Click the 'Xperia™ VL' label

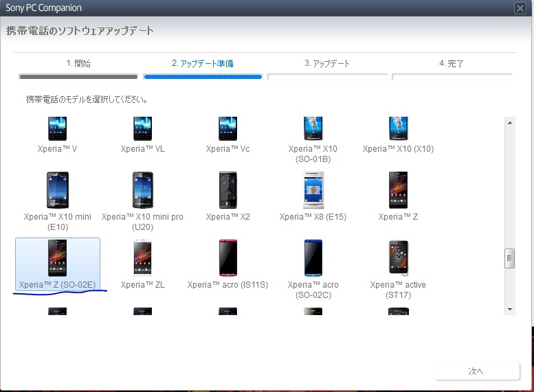pos(142,149)
